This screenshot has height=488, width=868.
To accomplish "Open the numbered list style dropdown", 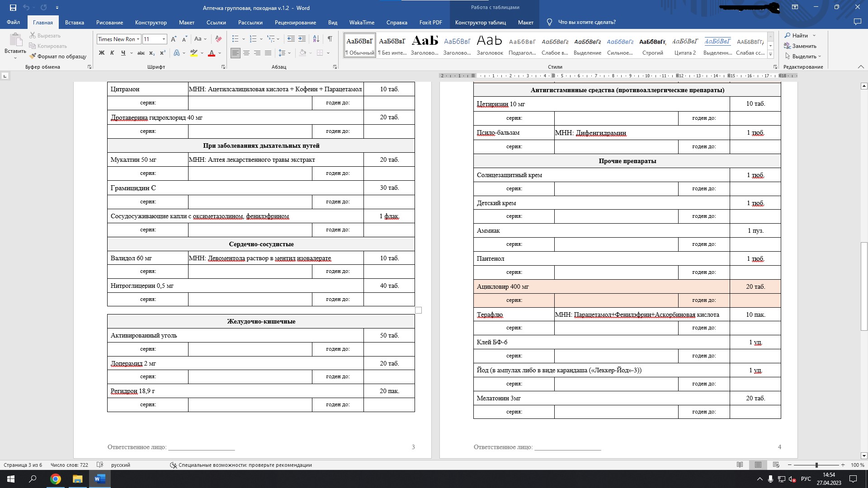I will click(x=261, y=39).
